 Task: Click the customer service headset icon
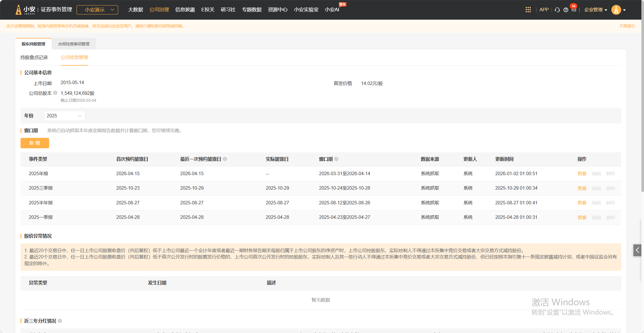(x=557, y=10)
